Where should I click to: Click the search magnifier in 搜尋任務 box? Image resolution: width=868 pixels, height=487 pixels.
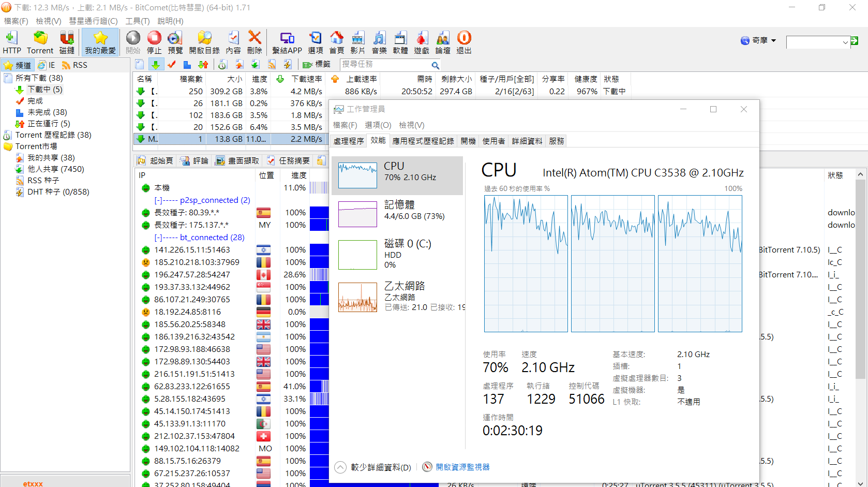tap(436, 65)
